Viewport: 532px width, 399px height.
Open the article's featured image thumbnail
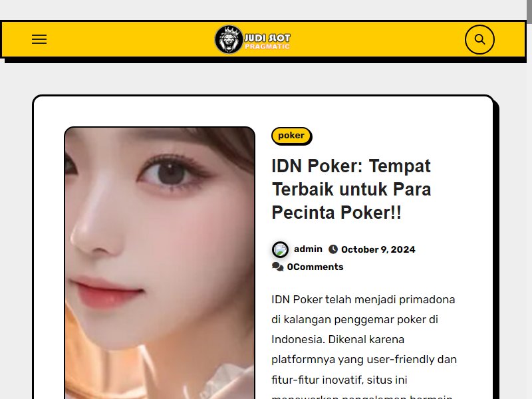pyautogui.click(x=160, y=263)
